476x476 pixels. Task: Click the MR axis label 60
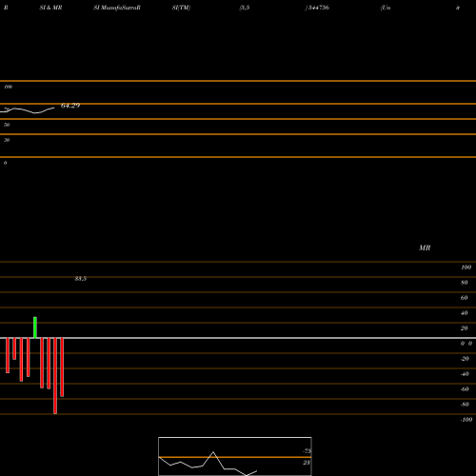[465, 298]
